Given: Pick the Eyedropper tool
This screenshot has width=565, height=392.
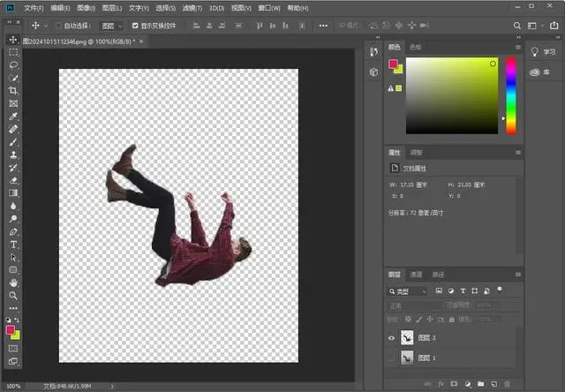Looking at the screenshot, I should (13, 117).
